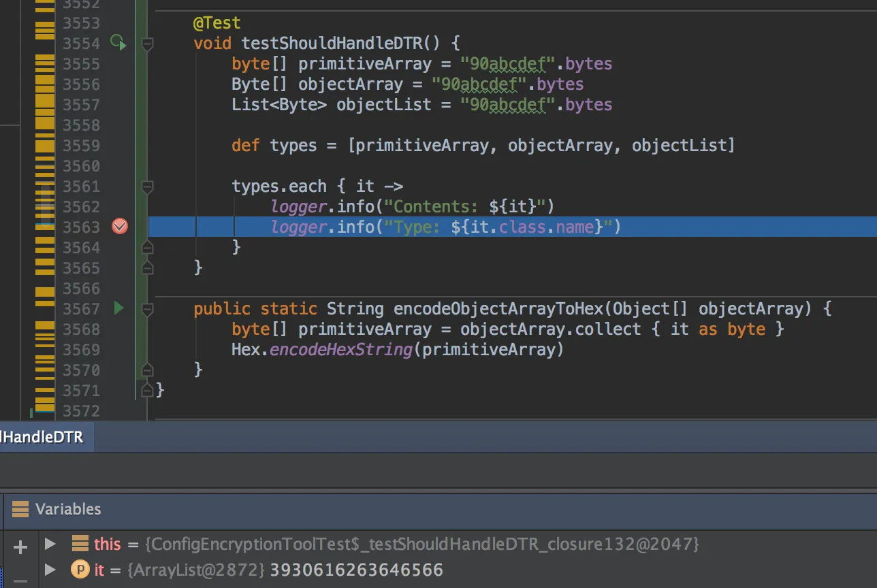The width and height of the screenshot is (877, 588).
Task: Select the 'this' variable name in Variables
Action: click(x=108, y=544)
